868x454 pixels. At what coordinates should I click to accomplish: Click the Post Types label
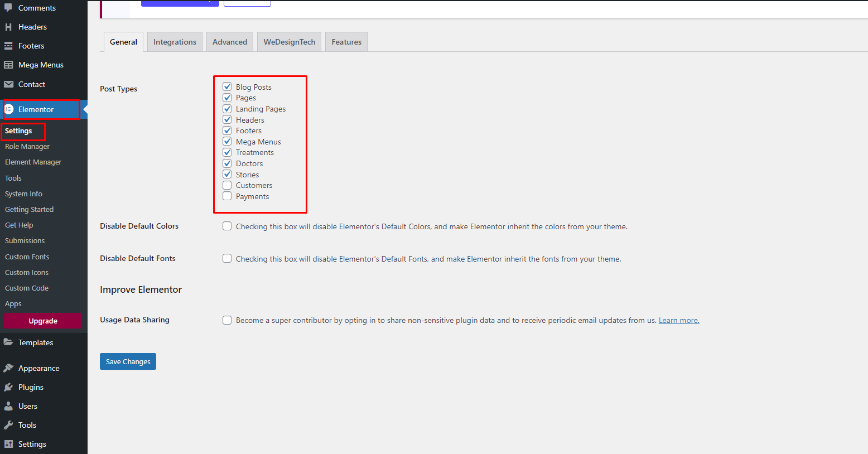(118, 89)
